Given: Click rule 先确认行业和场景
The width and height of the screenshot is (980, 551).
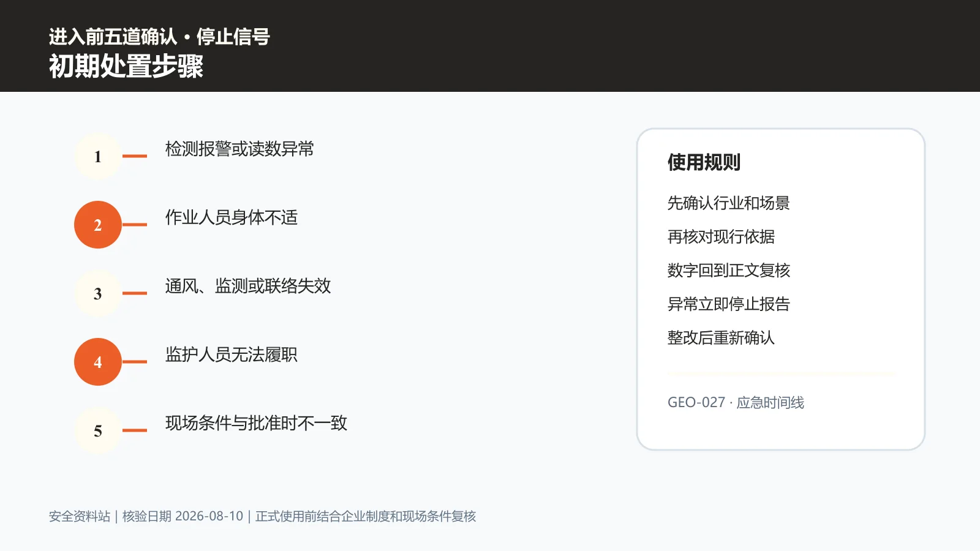Looking at the screenshot, I should [x=729, y=203].
